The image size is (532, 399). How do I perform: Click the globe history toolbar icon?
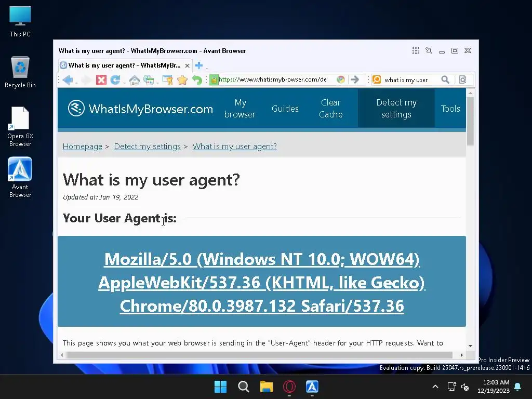point(148,80)
